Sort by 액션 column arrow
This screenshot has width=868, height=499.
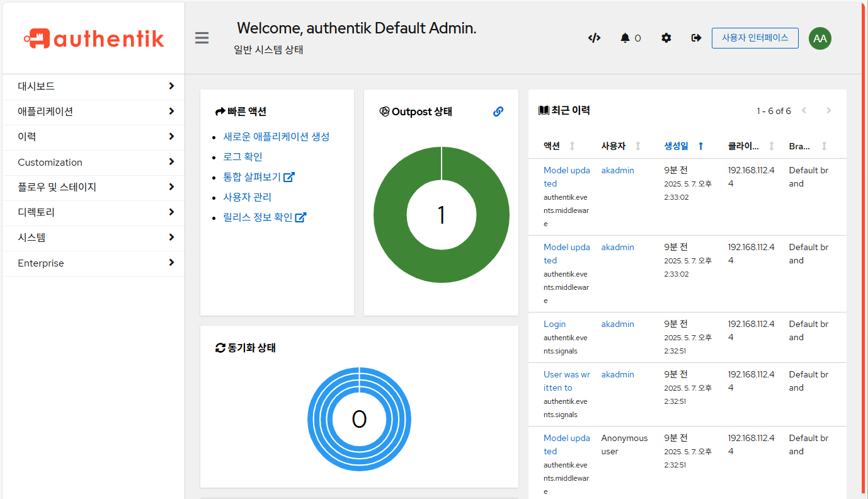coord(572,146)
